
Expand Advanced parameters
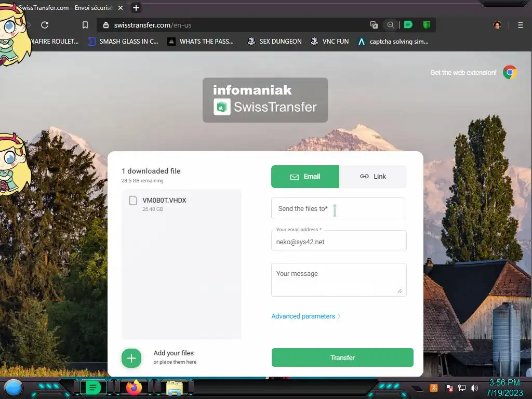click(x=305, y=316)
